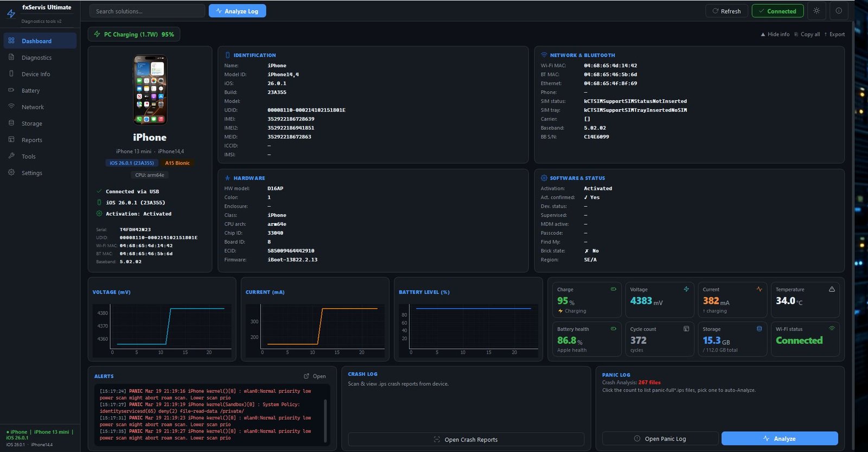Click Open Crash Reports button
The width and height of the screenshot is (868, 452).
(x=466, y=440)
